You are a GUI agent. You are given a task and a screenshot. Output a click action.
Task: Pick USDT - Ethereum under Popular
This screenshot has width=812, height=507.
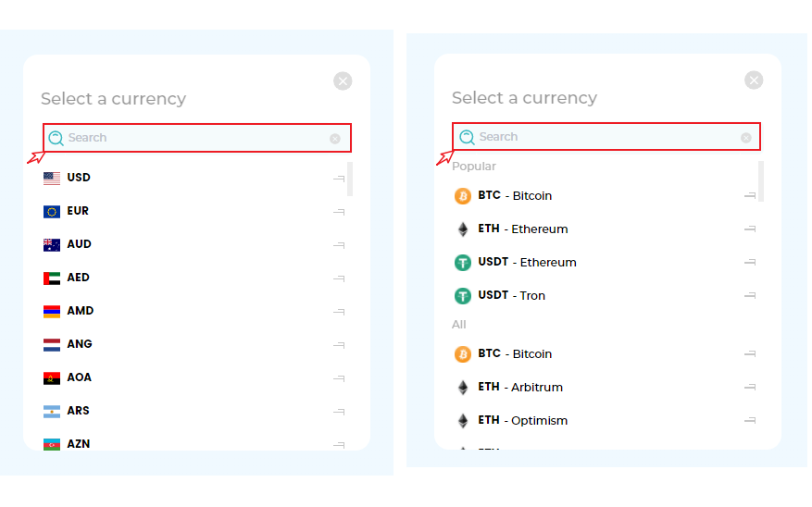(x=527, y=263)
